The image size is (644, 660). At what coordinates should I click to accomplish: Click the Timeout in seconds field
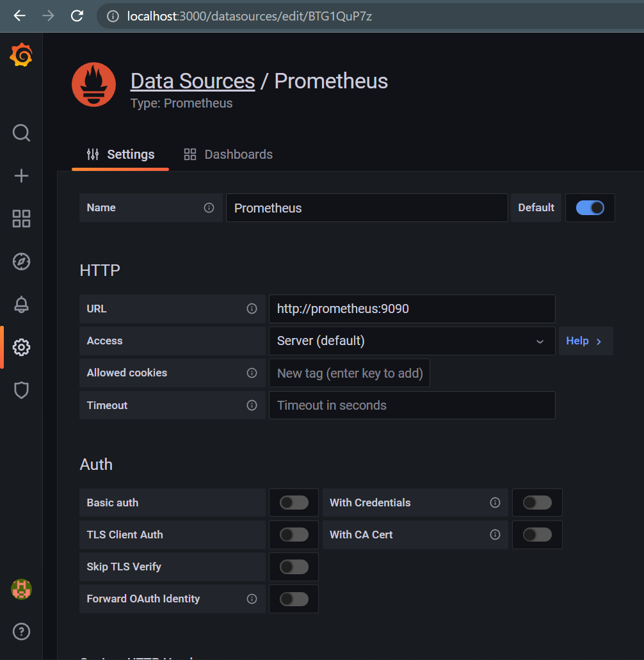[411, 405]
